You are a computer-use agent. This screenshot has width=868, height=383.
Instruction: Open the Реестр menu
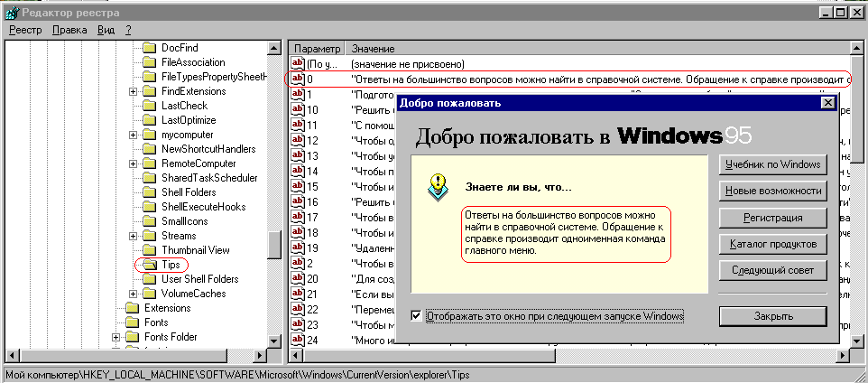(x=25, y=30)
